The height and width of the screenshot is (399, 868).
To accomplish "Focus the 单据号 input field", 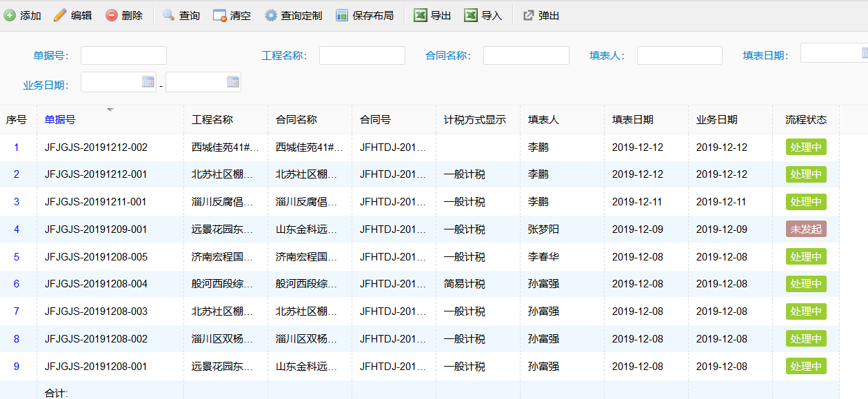I will pos(123,55).
